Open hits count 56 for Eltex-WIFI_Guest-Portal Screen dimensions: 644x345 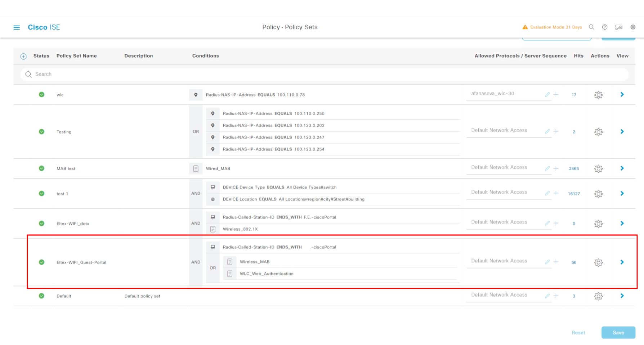pos(574,262)
